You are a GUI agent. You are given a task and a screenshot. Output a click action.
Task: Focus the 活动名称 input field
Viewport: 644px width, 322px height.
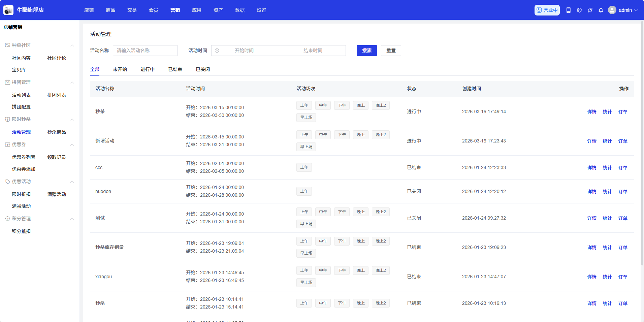tap(145, 51)
